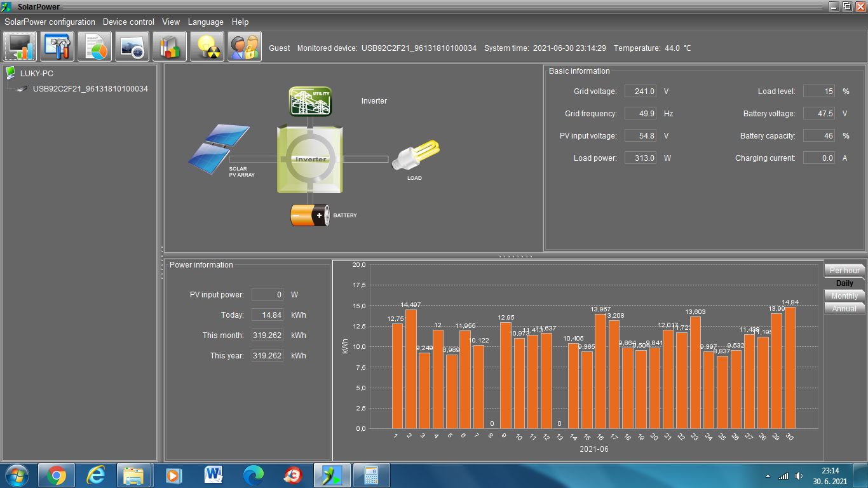The width and height of the screenshot is (868, 488).
Task: Click the Grid voltage value field
Action: pos(641,91)
